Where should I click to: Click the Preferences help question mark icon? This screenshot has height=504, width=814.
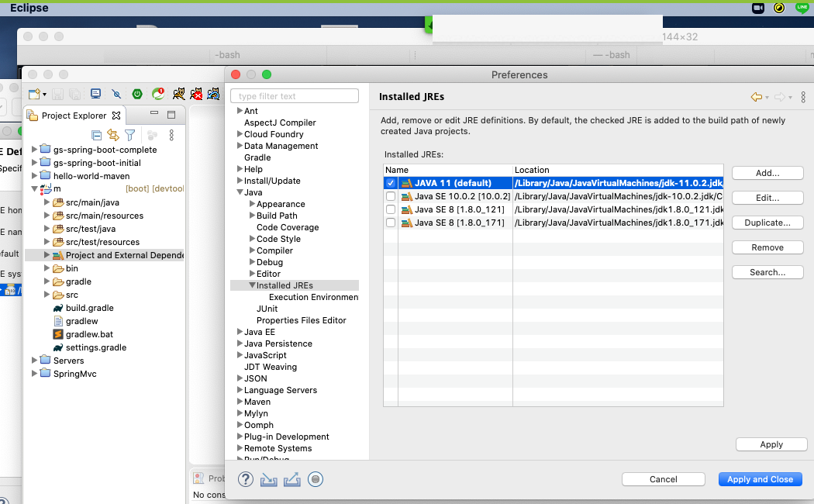click(246, 479)
